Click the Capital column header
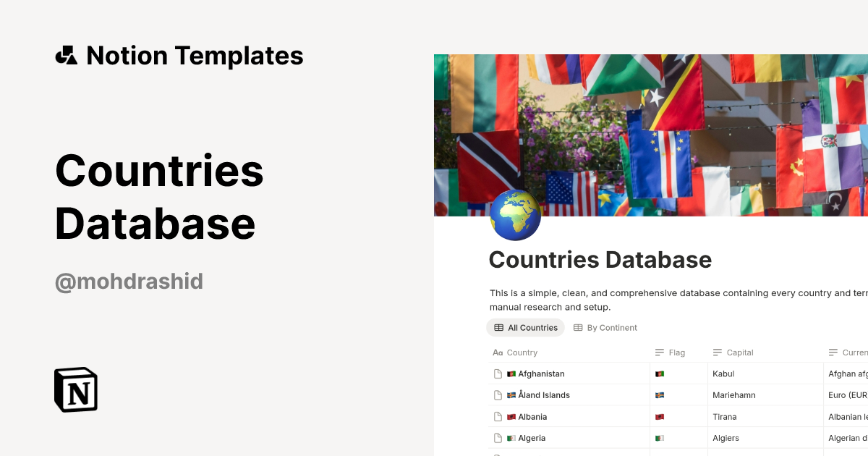 [x=740, y=352]
